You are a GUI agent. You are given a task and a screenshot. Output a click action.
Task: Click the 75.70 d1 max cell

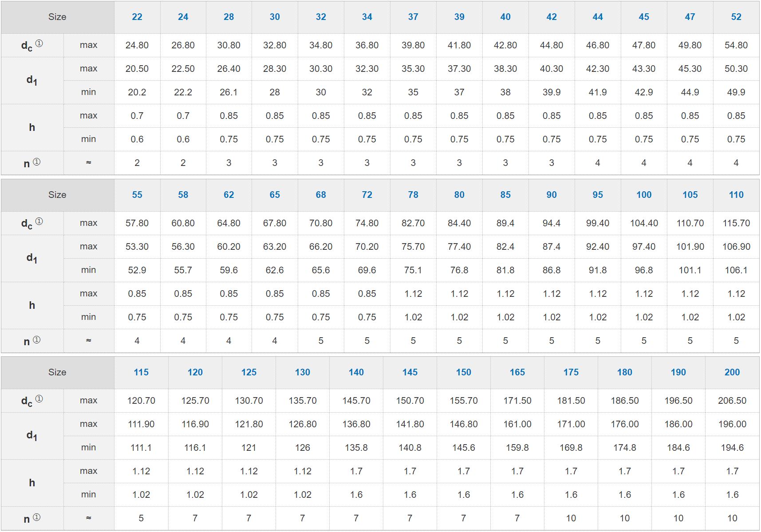tap(413, 247)
